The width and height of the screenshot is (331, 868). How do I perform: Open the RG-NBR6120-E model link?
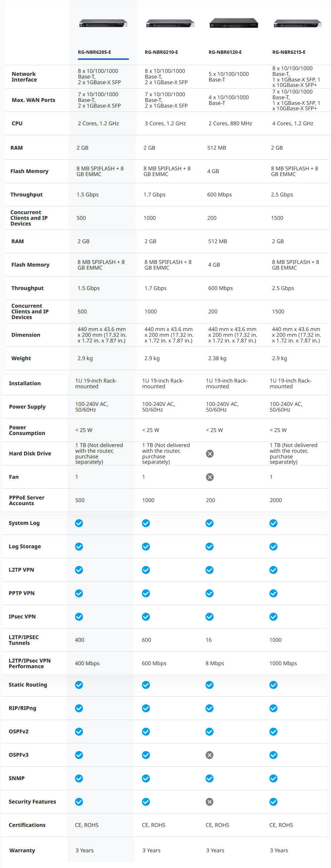click(x=225, y=52)
